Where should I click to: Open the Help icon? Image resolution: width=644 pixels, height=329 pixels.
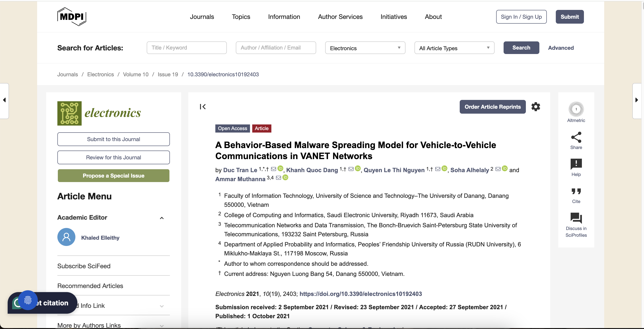coord(576,164)
